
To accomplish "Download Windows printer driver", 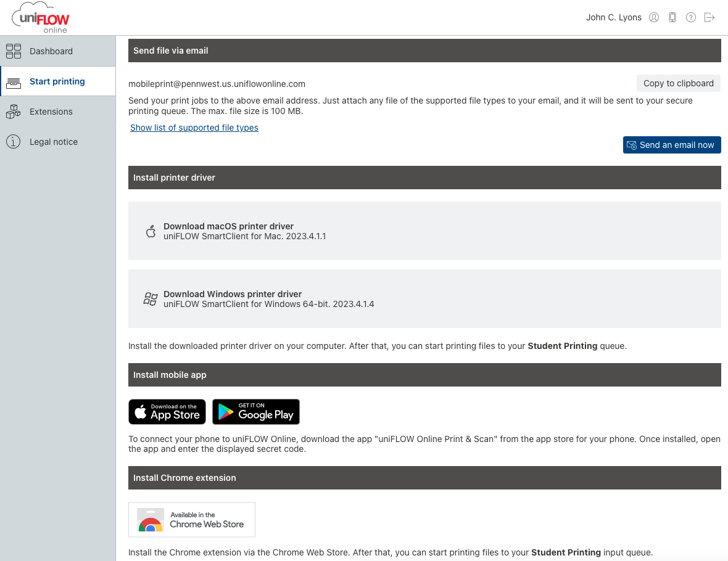I will pyautogui.click(x=424, y=299).
